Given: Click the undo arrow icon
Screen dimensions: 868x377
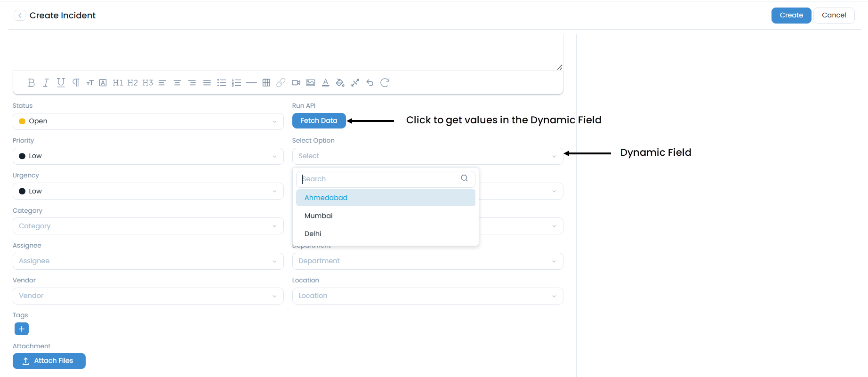Looking at the screenshot, I should coord(370,83).
